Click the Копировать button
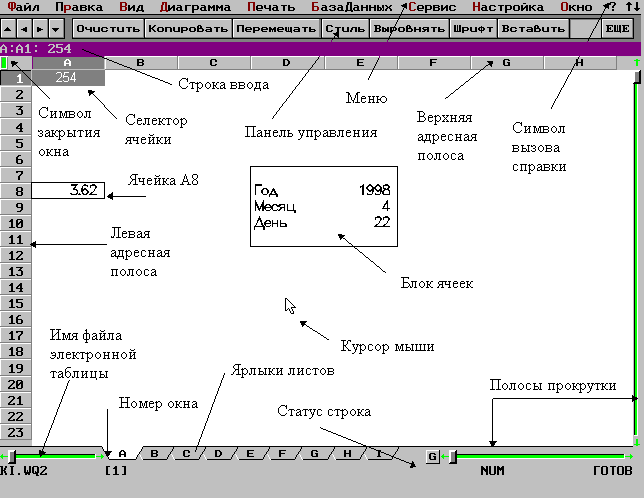This screenshot has height=498, width=644. click(188, 29)
